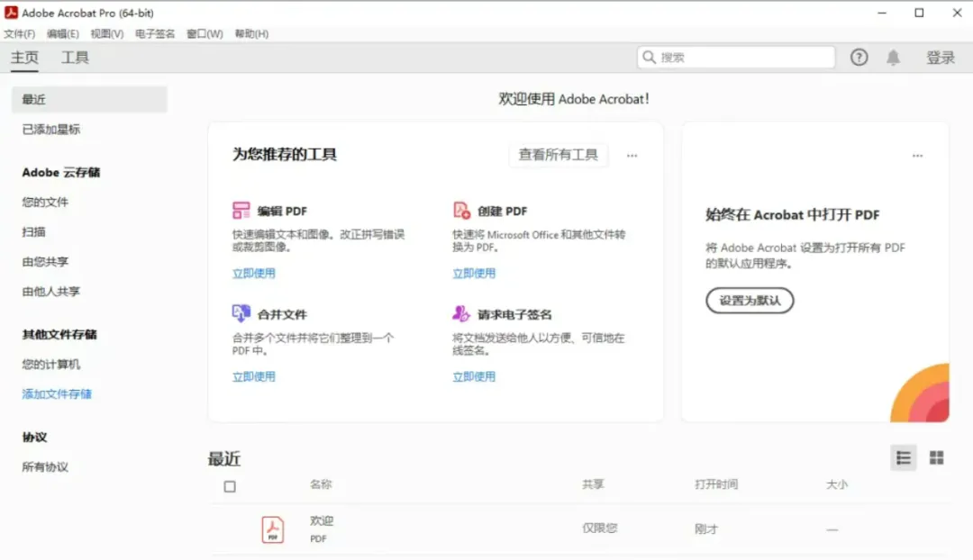Image resolution: width=973 pixels, height=560 pixels.
Task: Select 所有协议 in the sidebar
Action: tap(45, 467)
